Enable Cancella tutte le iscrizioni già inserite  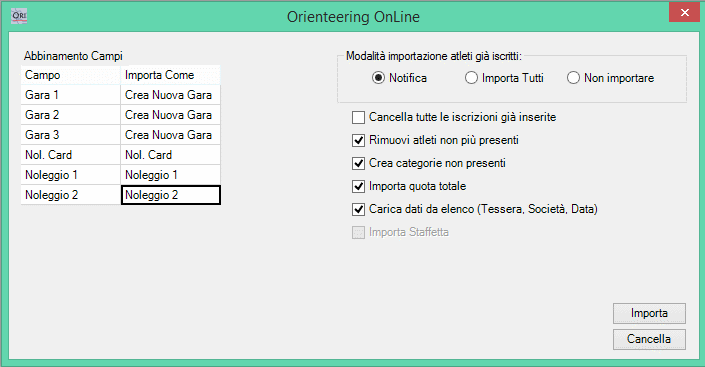(358, 117)
